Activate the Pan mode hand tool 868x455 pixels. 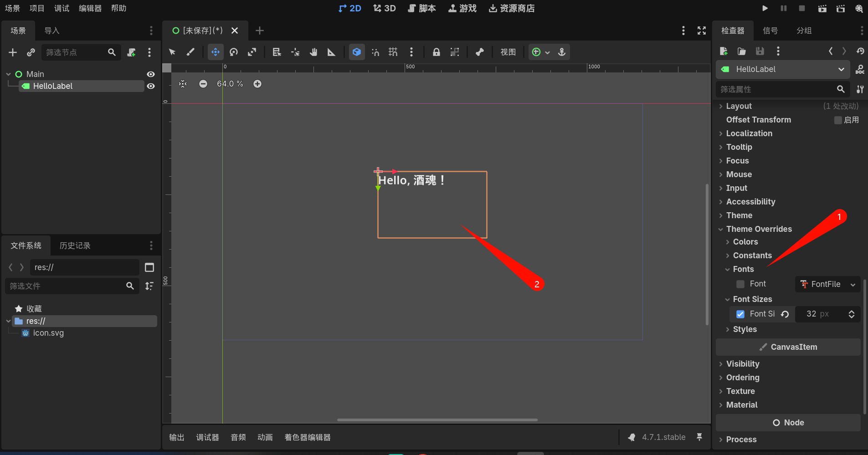coord(313,52)
